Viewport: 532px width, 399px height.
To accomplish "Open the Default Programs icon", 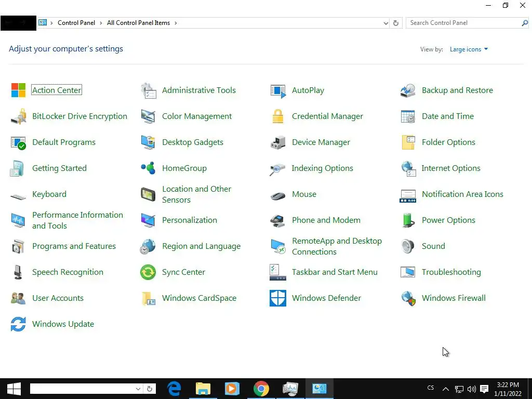I will pos(18,143).
